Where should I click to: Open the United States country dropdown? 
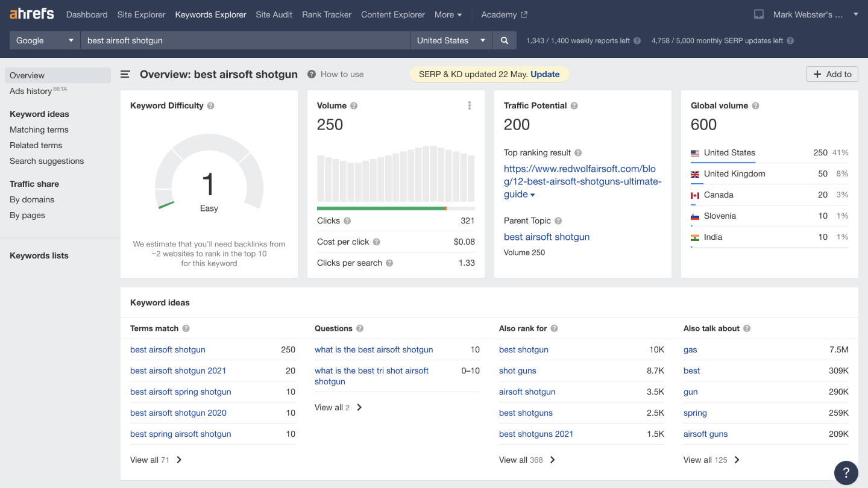tap(451, 40)
